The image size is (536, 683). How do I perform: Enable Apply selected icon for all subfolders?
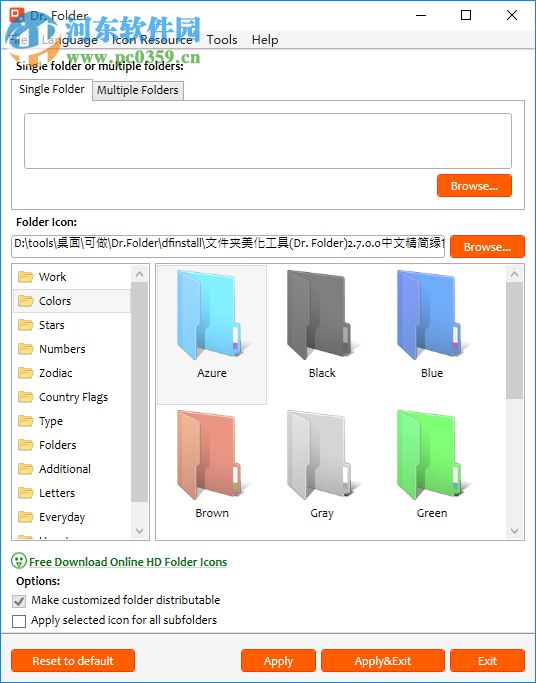[x=19, y=621]
